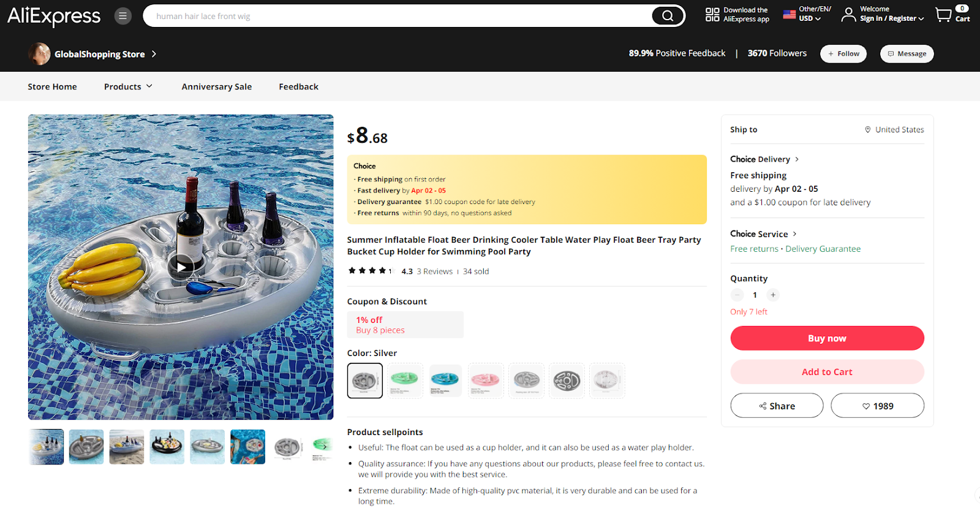Image resolution: width=980 pixels, height=508 pixels.
Task: Select fifth thumbnail of float in water
Action: coord(208,447)
